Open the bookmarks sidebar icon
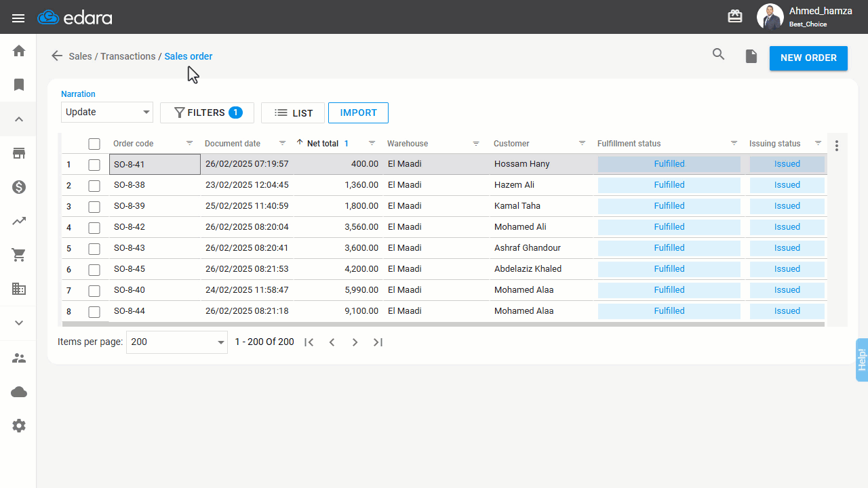Image resolution: width=868 pixels, height=488 pixels. [19, 85]
